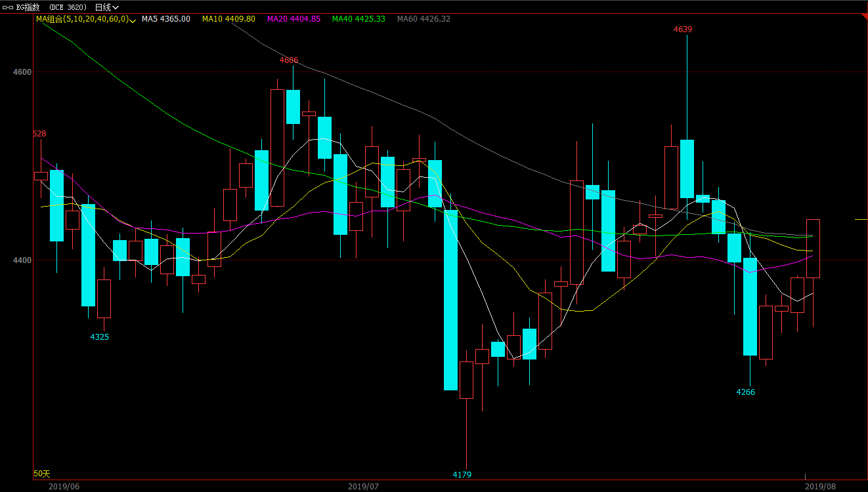Screen dimensions: 868x492
Task: Select the candlestick with the 4639 high
Action: 687,169
